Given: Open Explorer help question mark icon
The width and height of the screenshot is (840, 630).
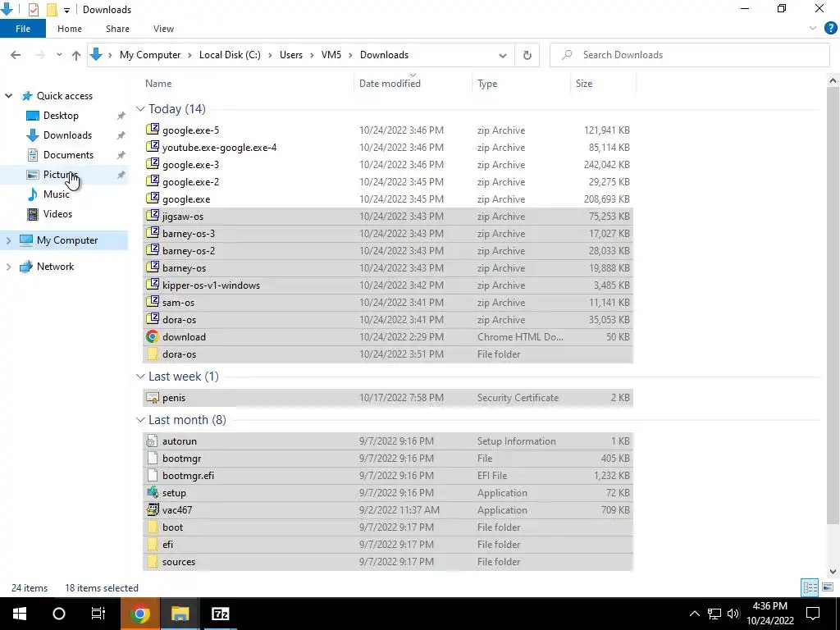Looking at the screenshot, I should click(830, 29).
